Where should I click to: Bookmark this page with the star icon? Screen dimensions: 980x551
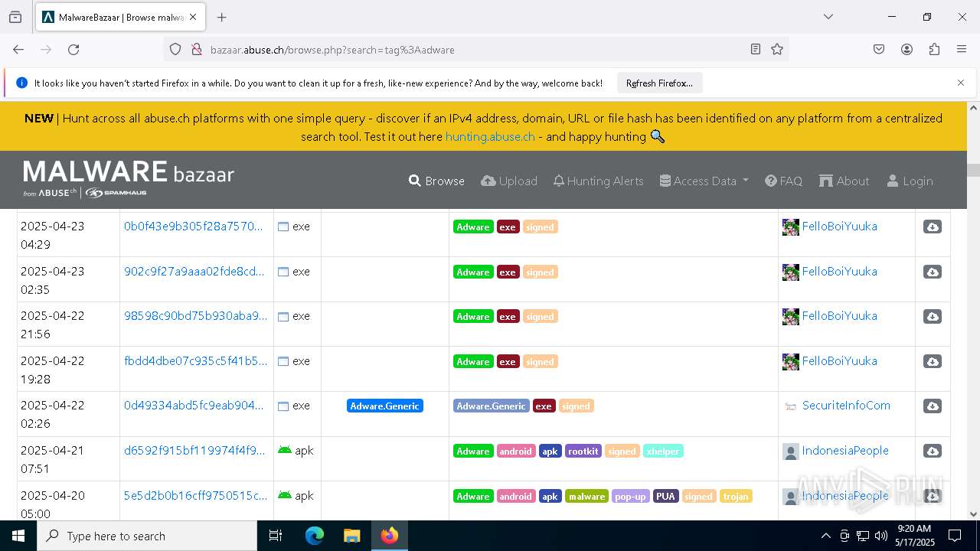click(x=777, y=49)
